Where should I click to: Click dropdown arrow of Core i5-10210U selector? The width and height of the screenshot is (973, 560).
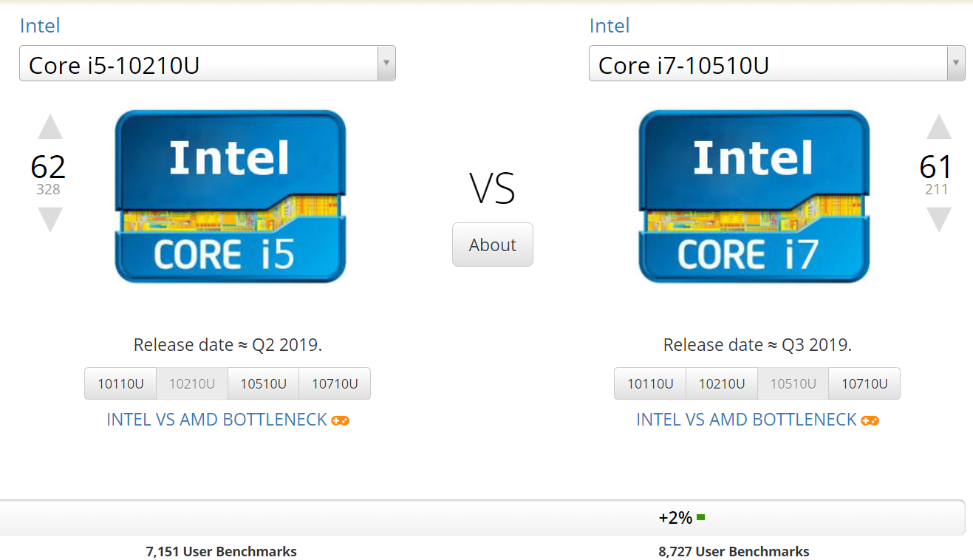coord(386,64)
